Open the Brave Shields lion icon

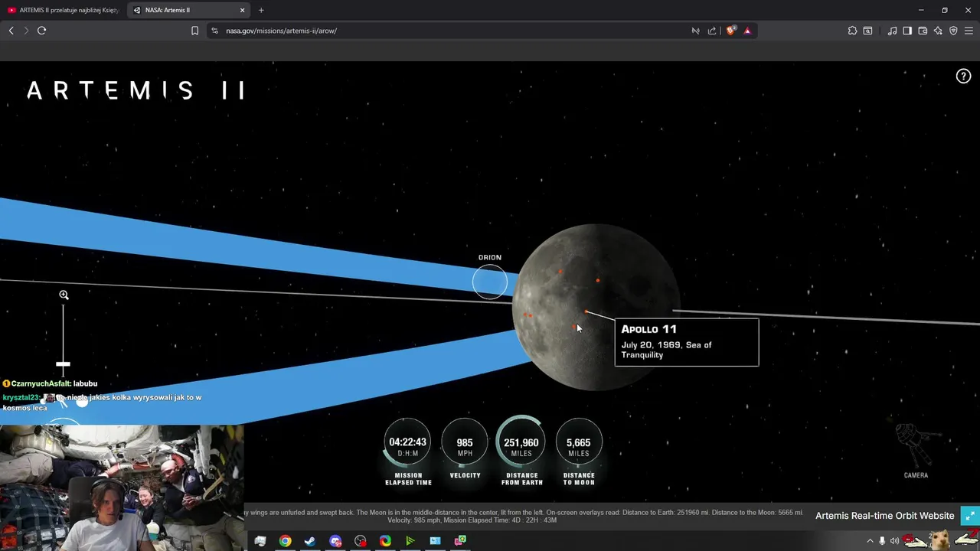(x=730, y=31)
